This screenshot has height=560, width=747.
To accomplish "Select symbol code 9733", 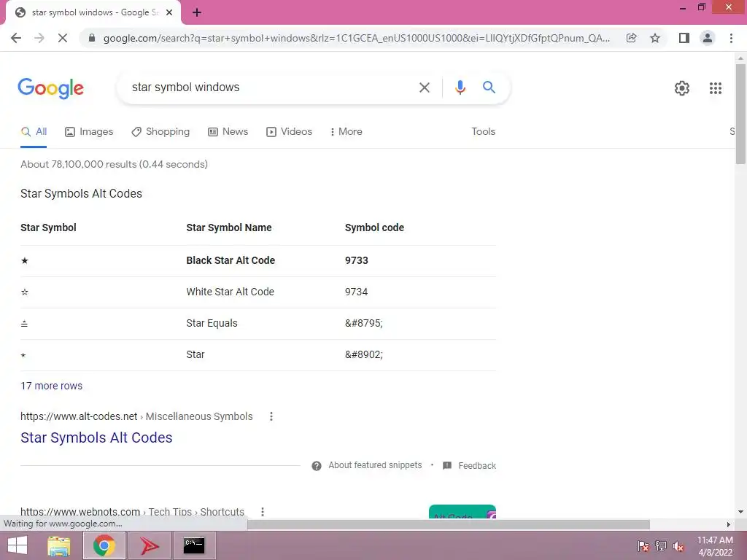I will tap(356, 261).
